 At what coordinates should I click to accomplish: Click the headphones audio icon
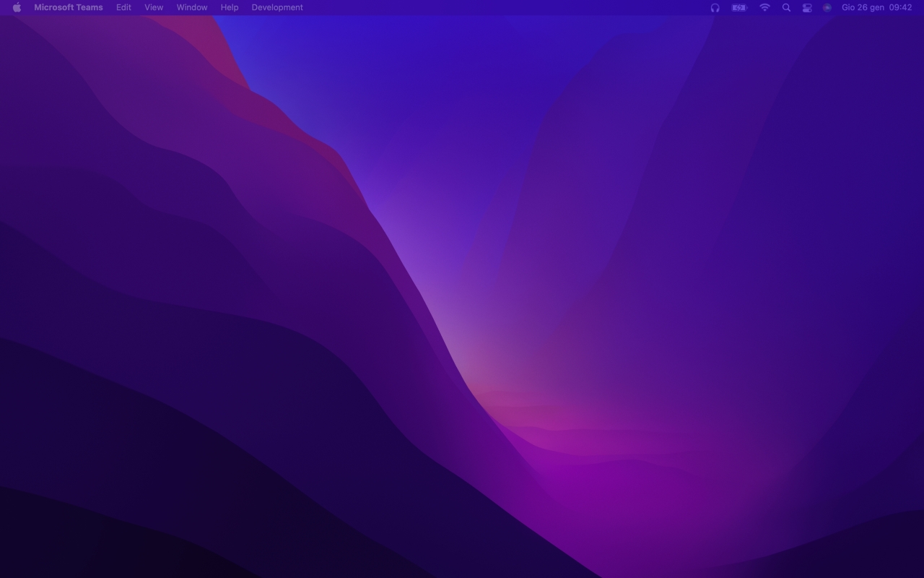click(715, 7)
